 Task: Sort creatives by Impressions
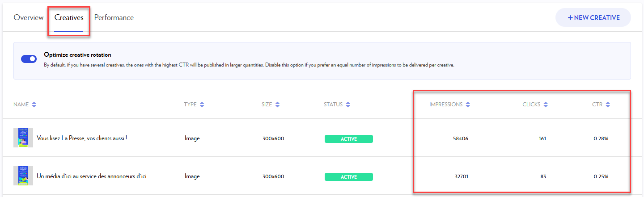point(468,105)
